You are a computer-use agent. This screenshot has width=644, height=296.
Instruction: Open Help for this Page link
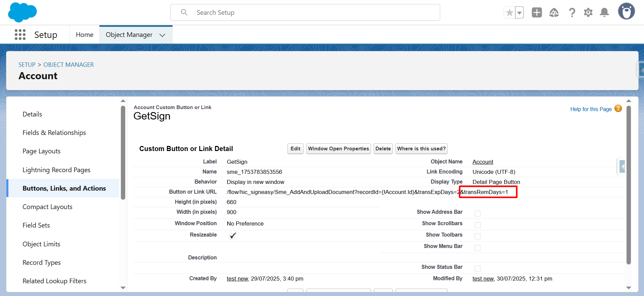point(591,109)
